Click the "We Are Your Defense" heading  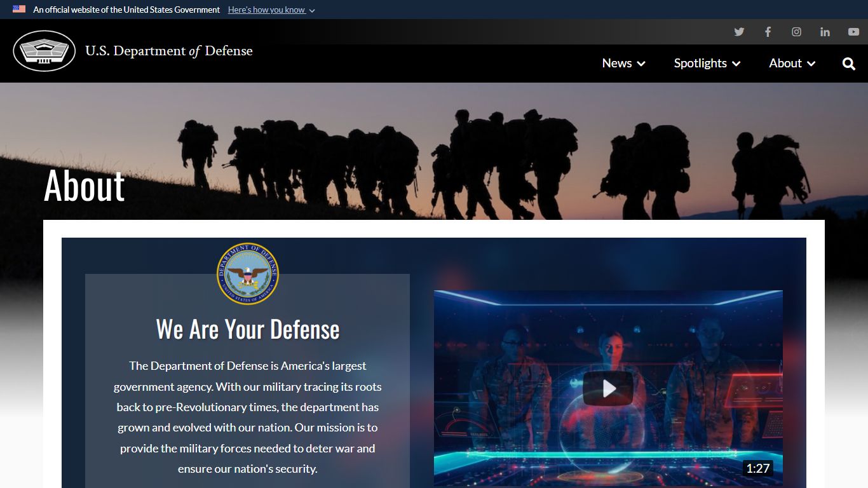248,329
